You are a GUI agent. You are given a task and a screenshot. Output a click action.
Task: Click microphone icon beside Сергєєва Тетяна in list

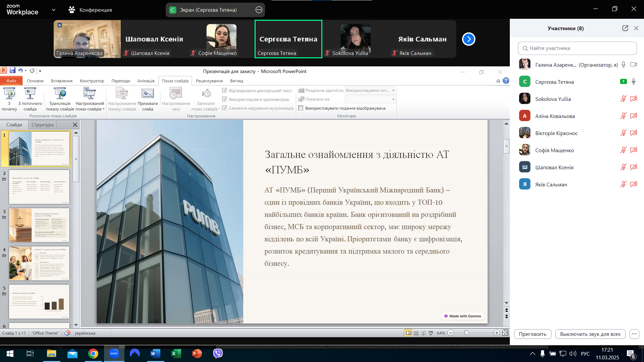point(633,81)
